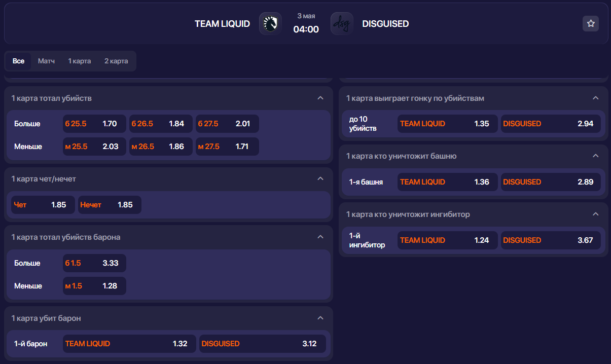Bet under 25.5 kills at 2.03
Image resolution: width=611 pixels, height=364 pixels.
coord(94,147)
